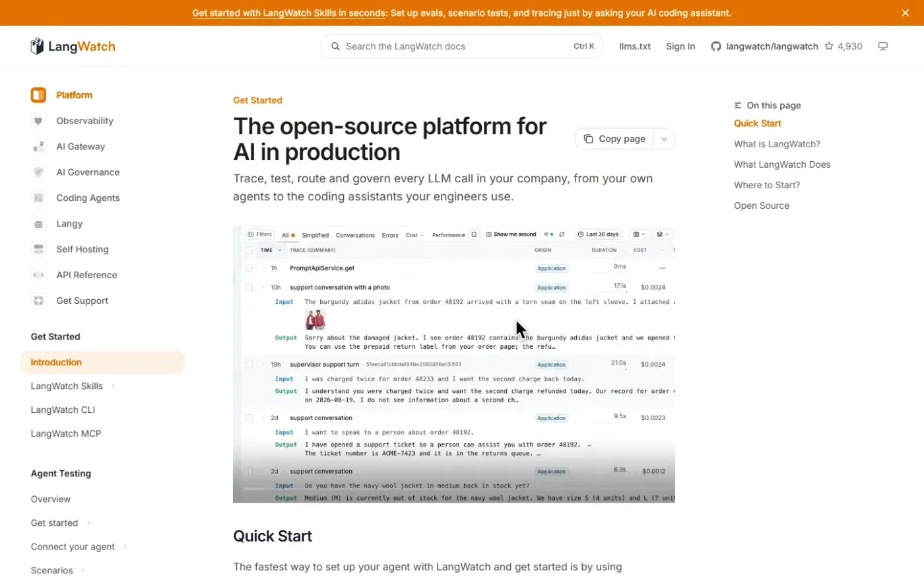Jump to What LangWatch Does section

pyautogui.click(x=782, y=164)
